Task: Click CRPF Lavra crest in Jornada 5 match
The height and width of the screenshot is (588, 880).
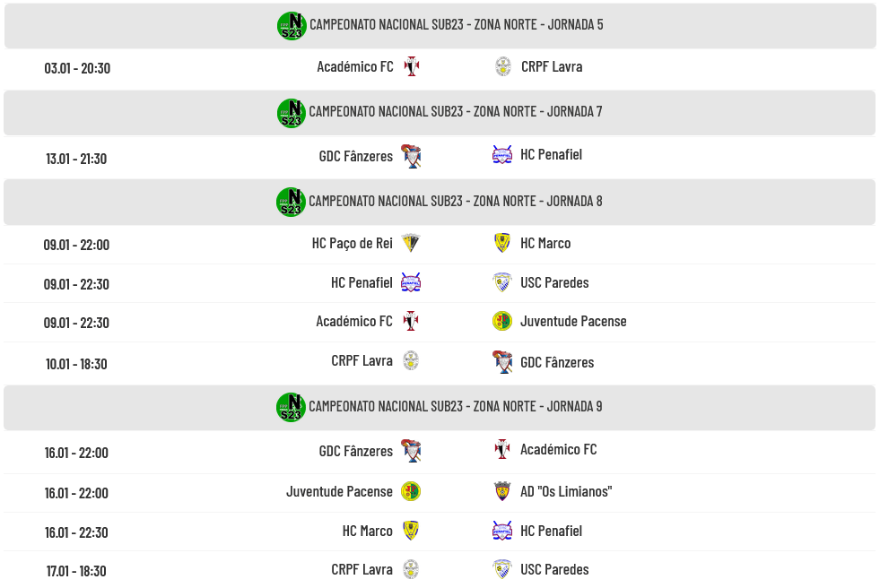Action: coord(503,66)
